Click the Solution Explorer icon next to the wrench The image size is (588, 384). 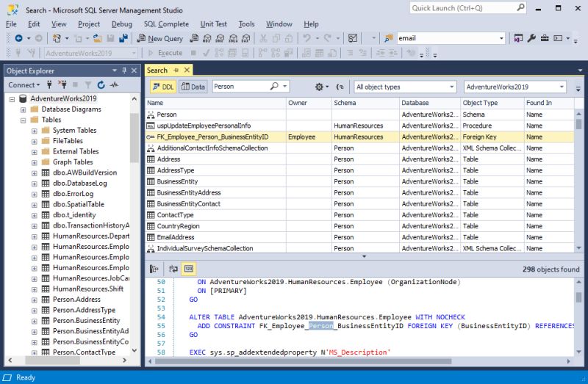pos(518,38)
